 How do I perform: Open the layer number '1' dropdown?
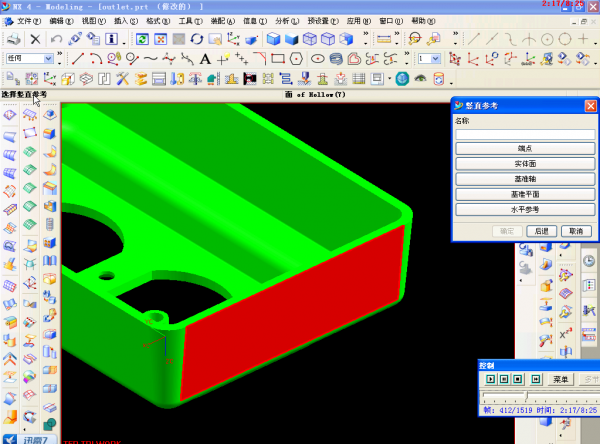pyautogui.click(x=436, y=59)
